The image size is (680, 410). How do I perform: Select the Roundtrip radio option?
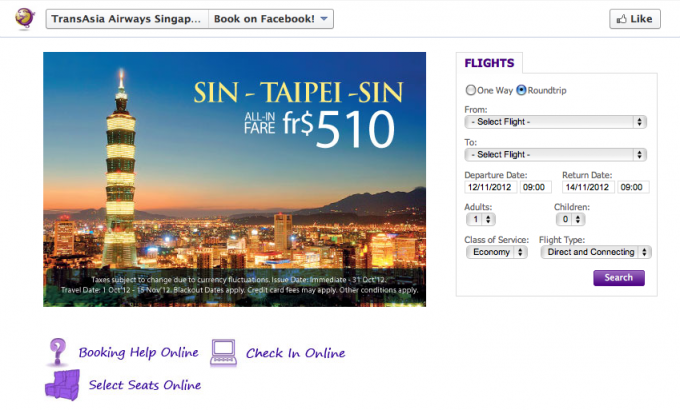[521, 90]
